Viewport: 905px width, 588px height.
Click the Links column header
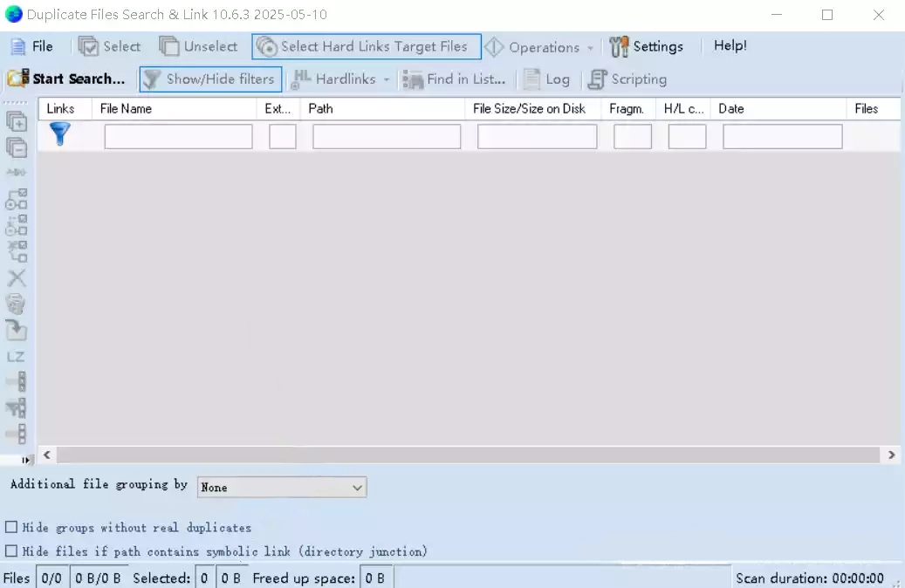pos(65,108)
